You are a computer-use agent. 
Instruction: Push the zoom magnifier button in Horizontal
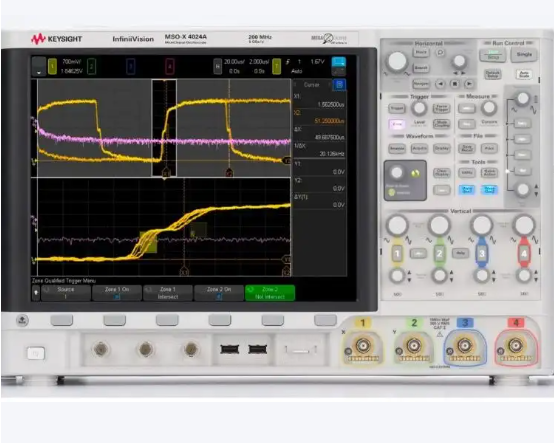[x=440, y=53]
